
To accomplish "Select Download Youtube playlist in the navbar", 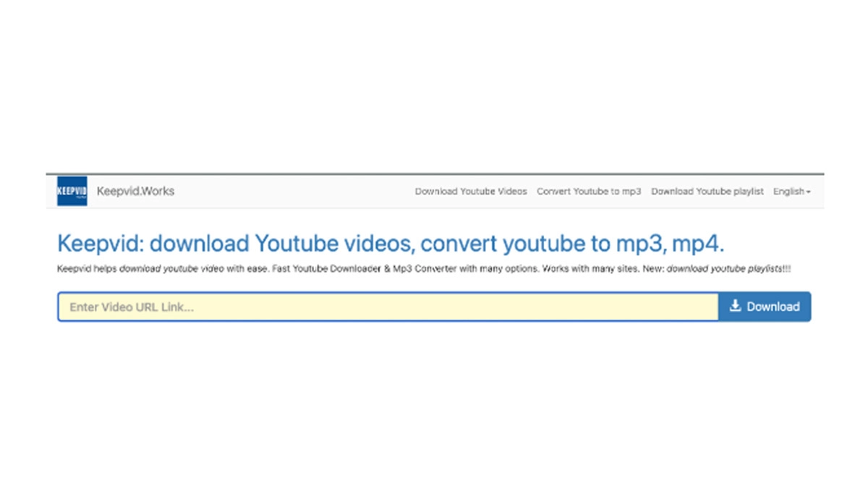I will 707,192.
